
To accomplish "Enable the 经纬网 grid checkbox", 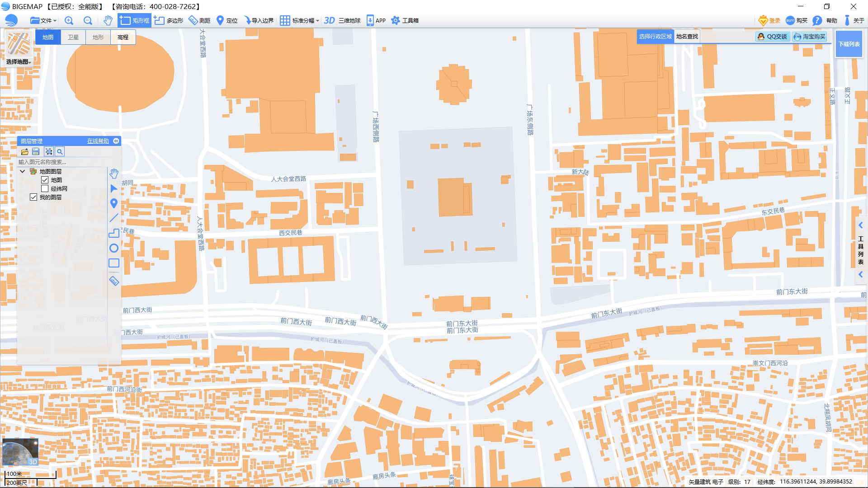I will [x=45, y=188].
